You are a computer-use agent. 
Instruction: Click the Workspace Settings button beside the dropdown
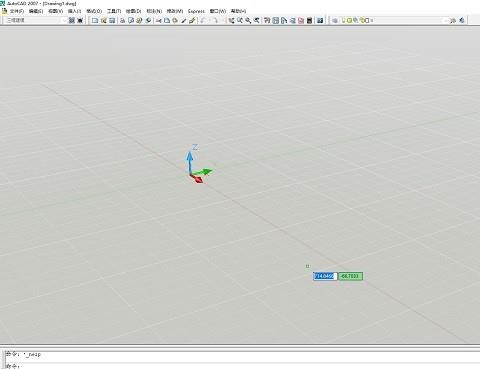tap(72, 20)
